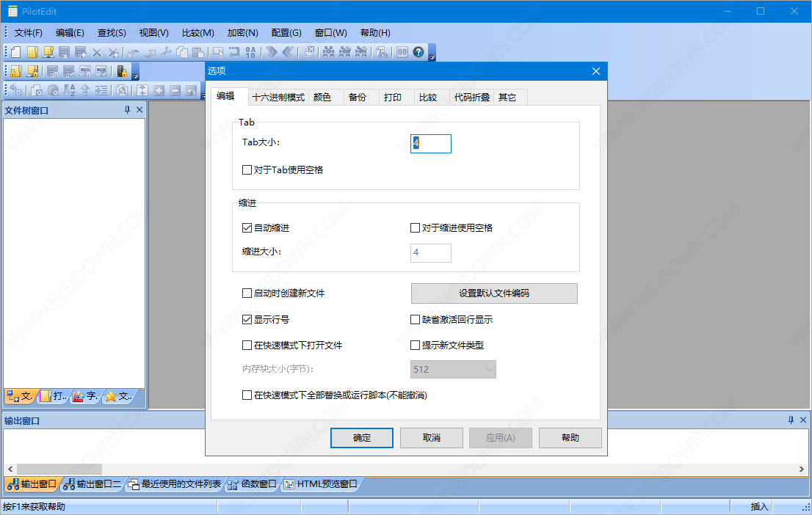Click the New File toolbar icon
812x515 pixels.
(15, 52)
